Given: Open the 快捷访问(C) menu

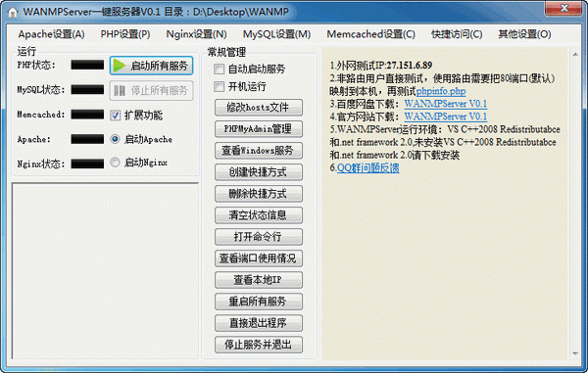Looking at the screenshot, I should [457, 34].
